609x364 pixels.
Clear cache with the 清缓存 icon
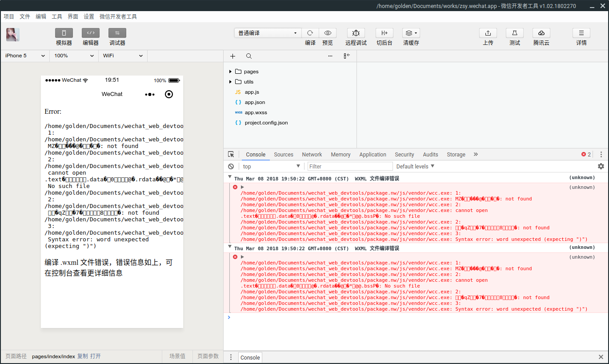pos(409,33)
